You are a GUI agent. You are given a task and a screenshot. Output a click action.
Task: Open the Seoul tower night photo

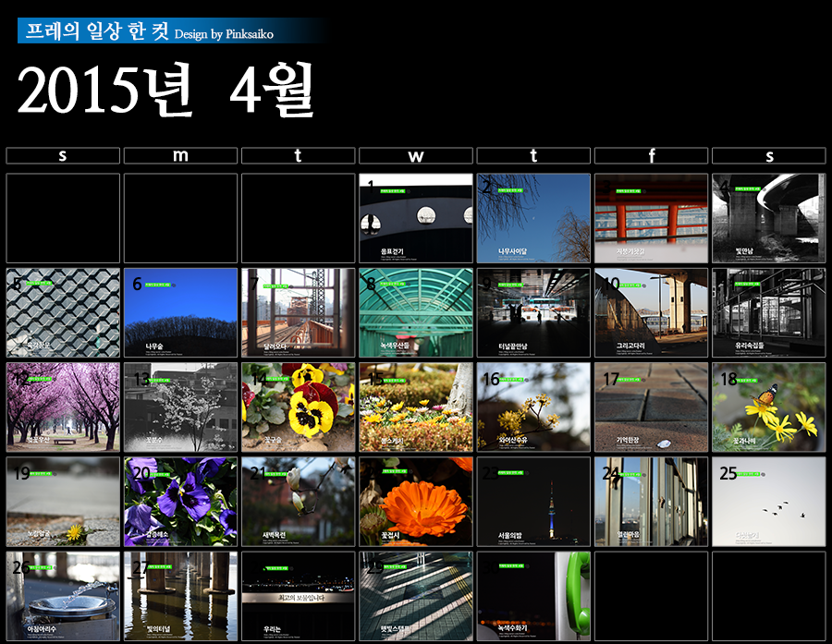click(x=533, y=502)
